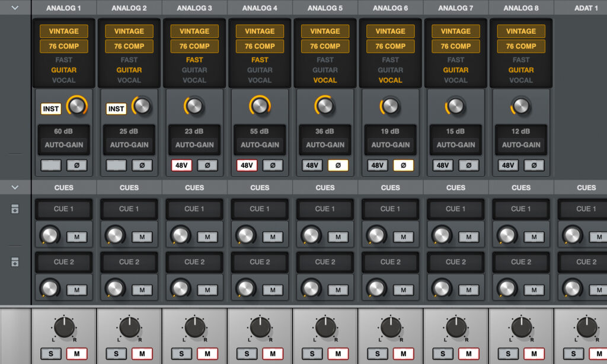This screenshot has width=607, height=364.
Task: Select the ADAT 1 channel header
Action: point(586,8)
